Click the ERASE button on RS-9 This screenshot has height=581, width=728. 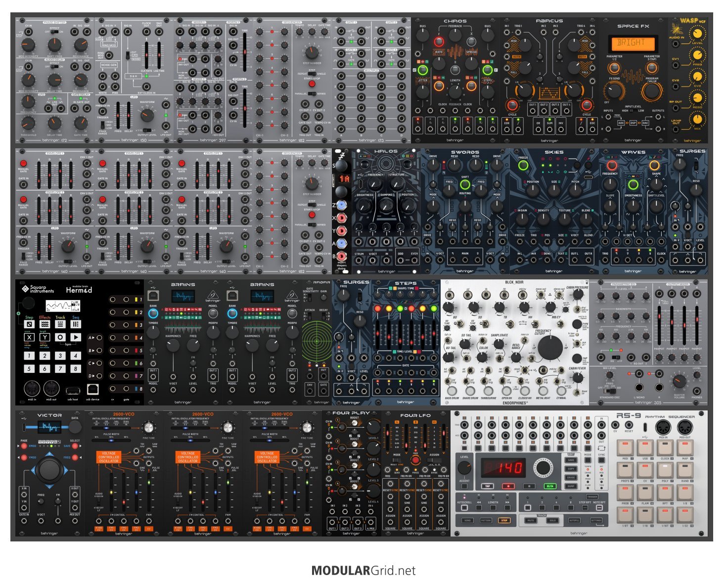[571, 478]
